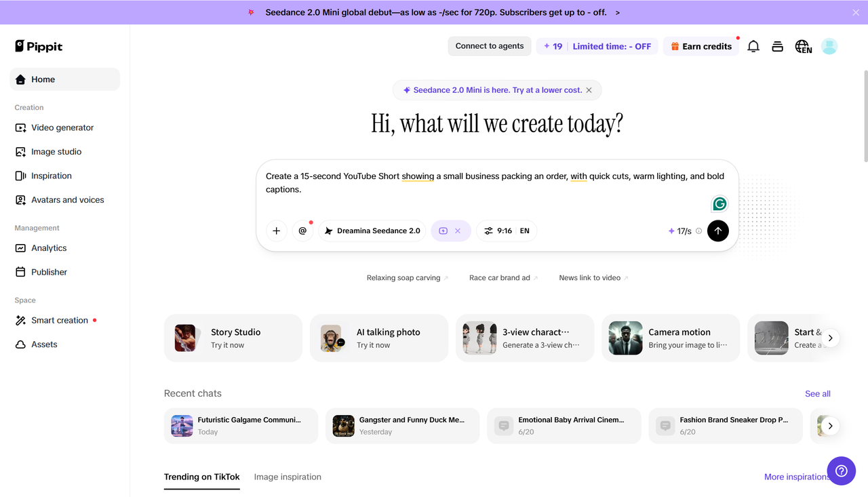Image resolution: width=868 pixels, height=497 pixels.
Task: Open the notifications bell
Action: pyautogui.click(x=753, y=46)
